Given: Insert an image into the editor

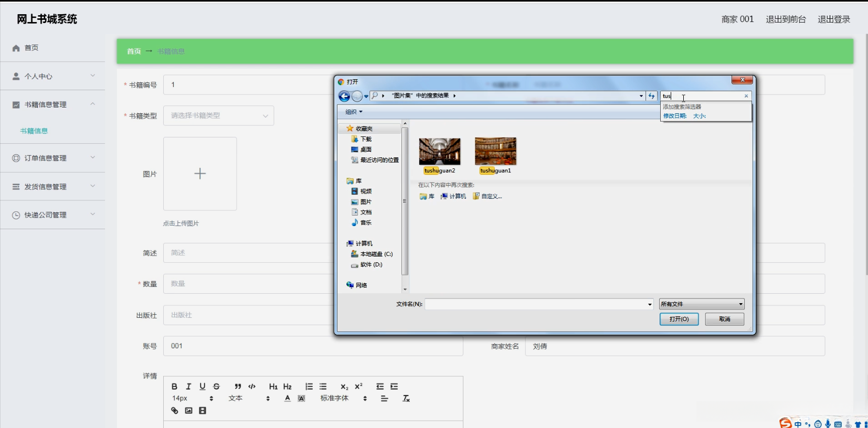Looking at the screenshot, I should click(188, 411).
